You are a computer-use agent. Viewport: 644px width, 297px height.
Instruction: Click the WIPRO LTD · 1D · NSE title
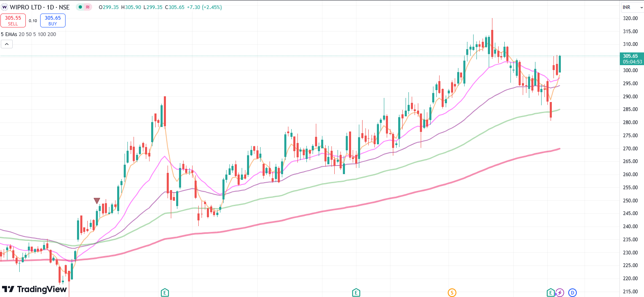pyautogui.click(x=40, y=7)
